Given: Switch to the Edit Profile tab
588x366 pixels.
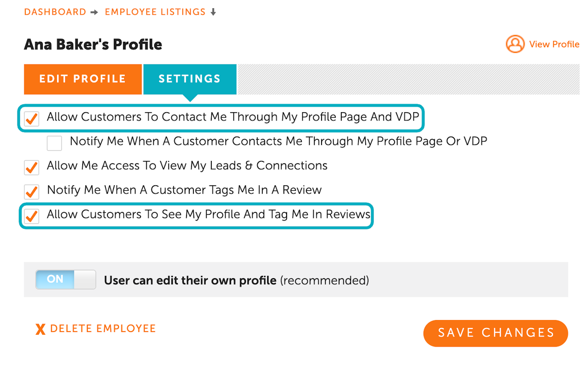Looking at the screenshot, I should point(83,79).
